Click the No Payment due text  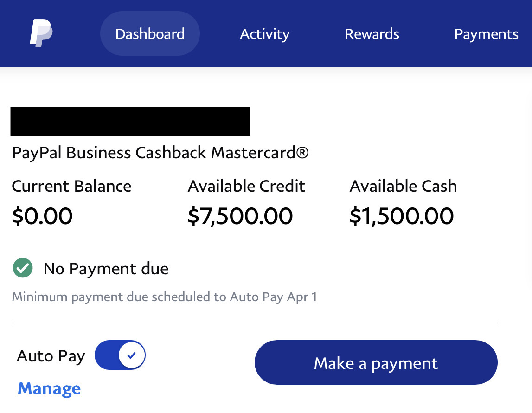click(105, 268)
